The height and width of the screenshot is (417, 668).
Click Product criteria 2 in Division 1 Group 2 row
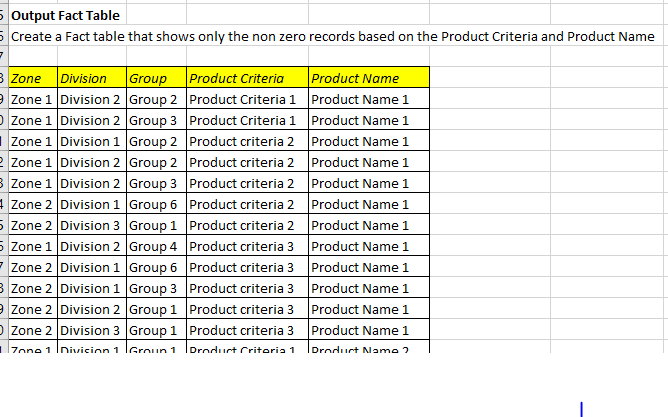pyautogui.click(x=248, y=141)
